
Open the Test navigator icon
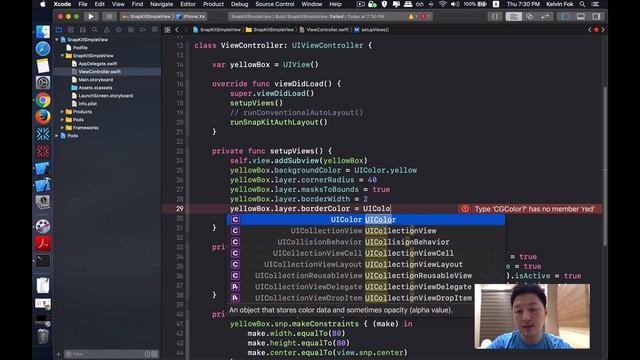coord(119,30)
